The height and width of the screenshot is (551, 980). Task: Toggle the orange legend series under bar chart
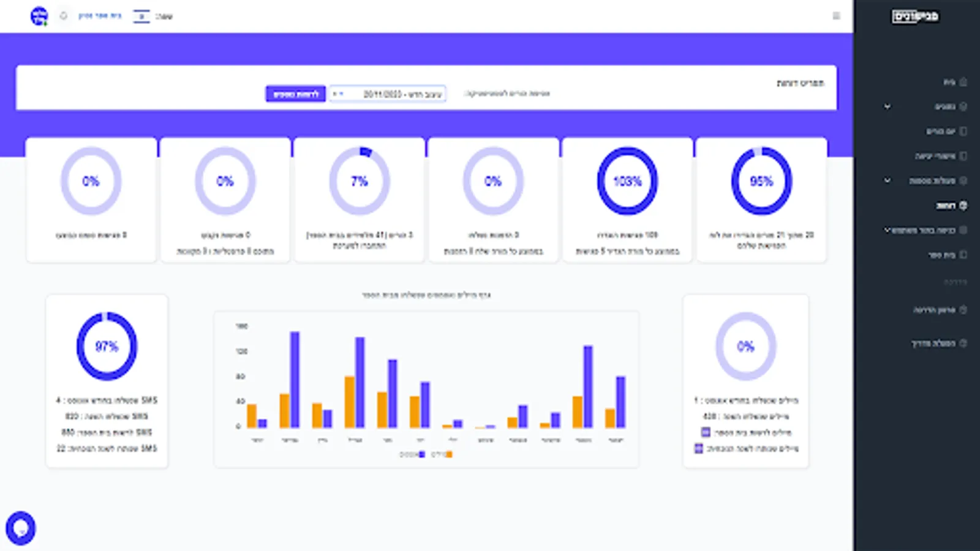tap(442, 454)
